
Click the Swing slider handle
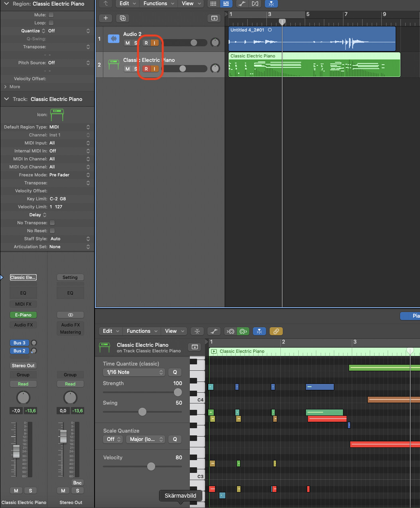[x=142, y=412]
